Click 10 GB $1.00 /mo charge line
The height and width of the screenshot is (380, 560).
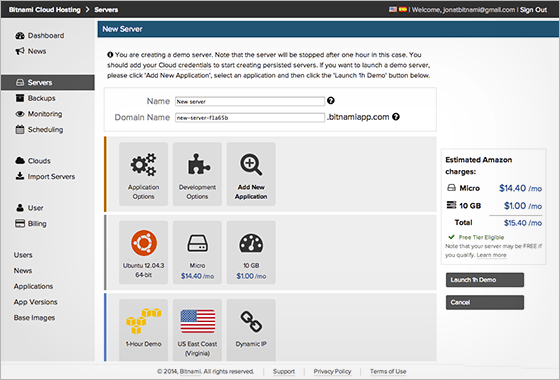(494, 206)
